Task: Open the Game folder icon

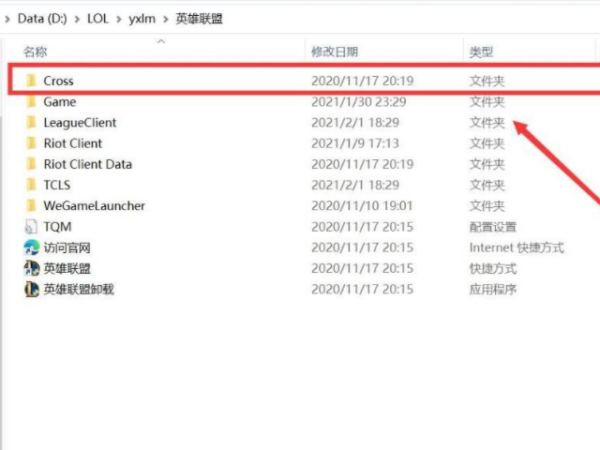Action: click(x=31, y=102)
